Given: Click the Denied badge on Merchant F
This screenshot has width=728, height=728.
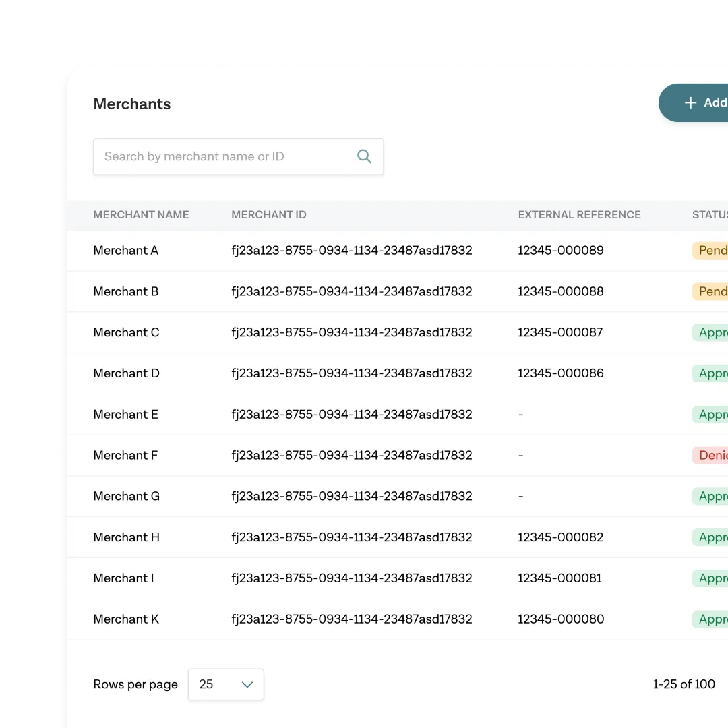Looking at the screenshot, I should pos(710,456).
